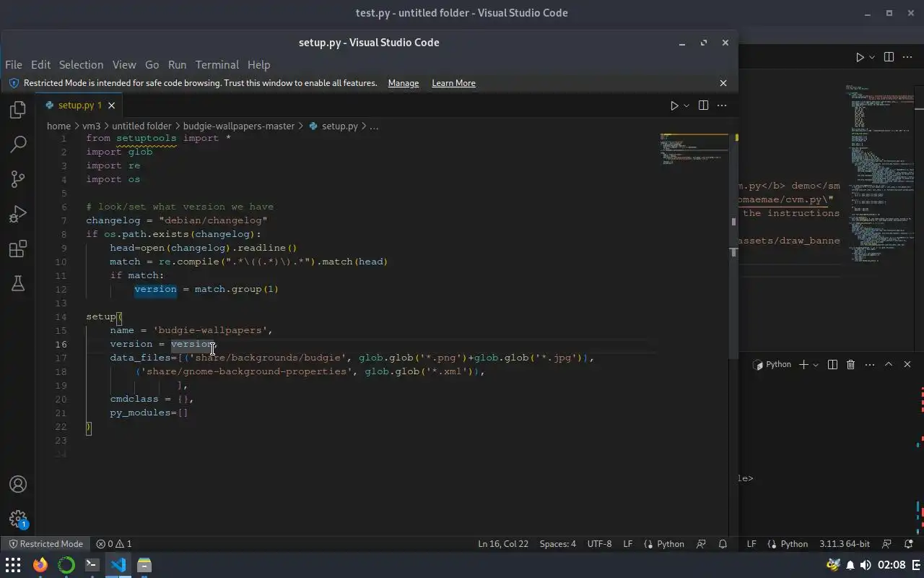The height and width of the screenshot is (578, 924).
Task: Open the Search view in activity bar
Action: (x=18, y=144)
